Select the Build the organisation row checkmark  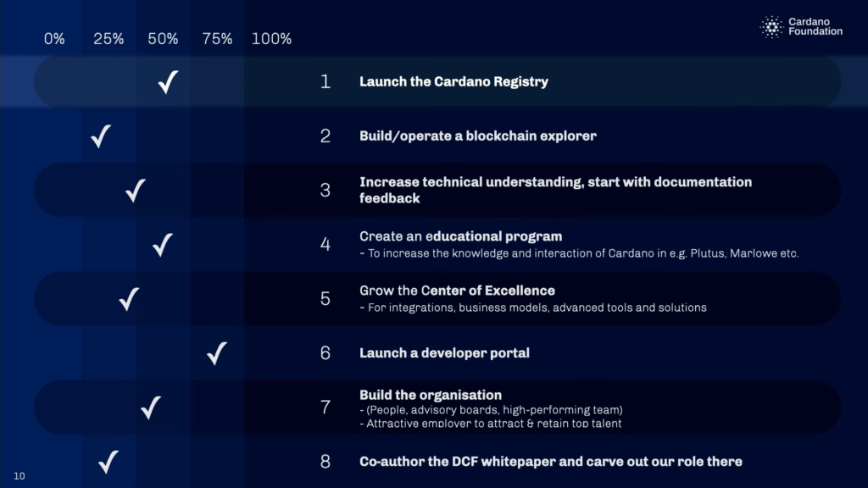coord(151,408)
